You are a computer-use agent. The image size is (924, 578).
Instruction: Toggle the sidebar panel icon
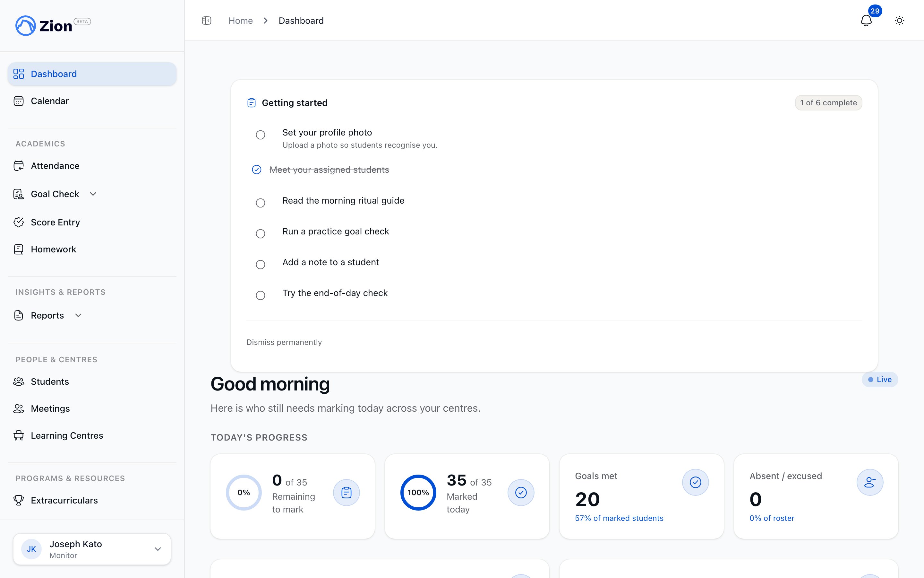pos(207,21)
